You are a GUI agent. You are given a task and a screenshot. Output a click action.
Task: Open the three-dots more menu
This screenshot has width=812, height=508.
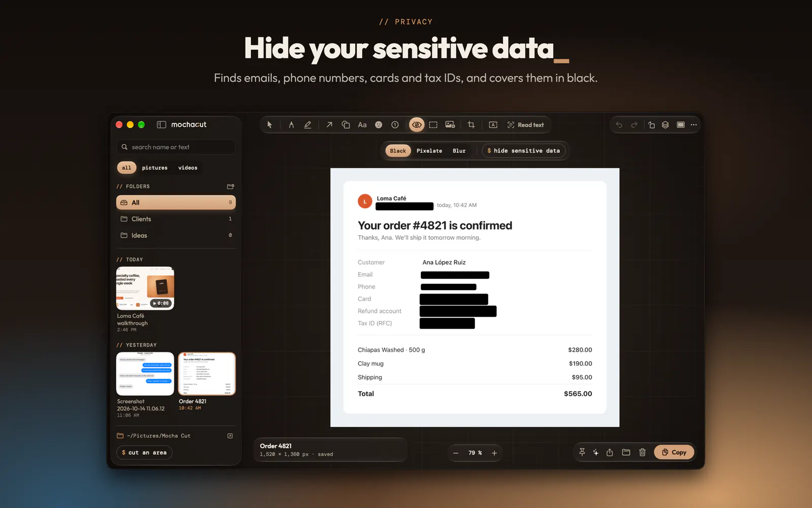pos(694,125)
